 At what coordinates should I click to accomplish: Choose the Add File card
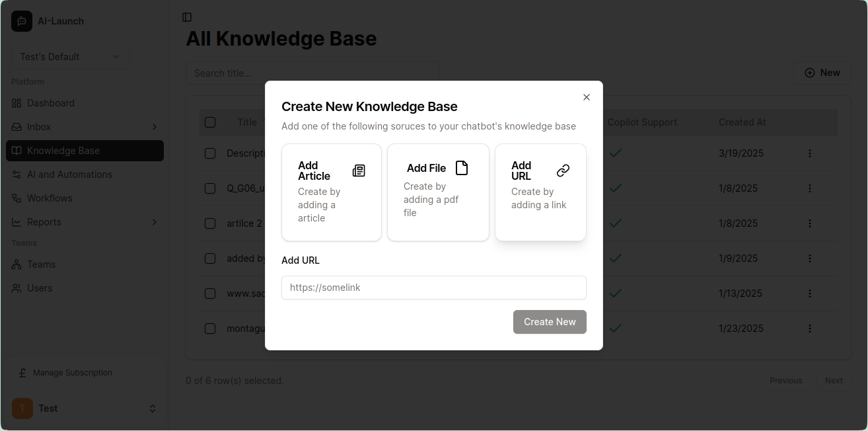point(438,192)
